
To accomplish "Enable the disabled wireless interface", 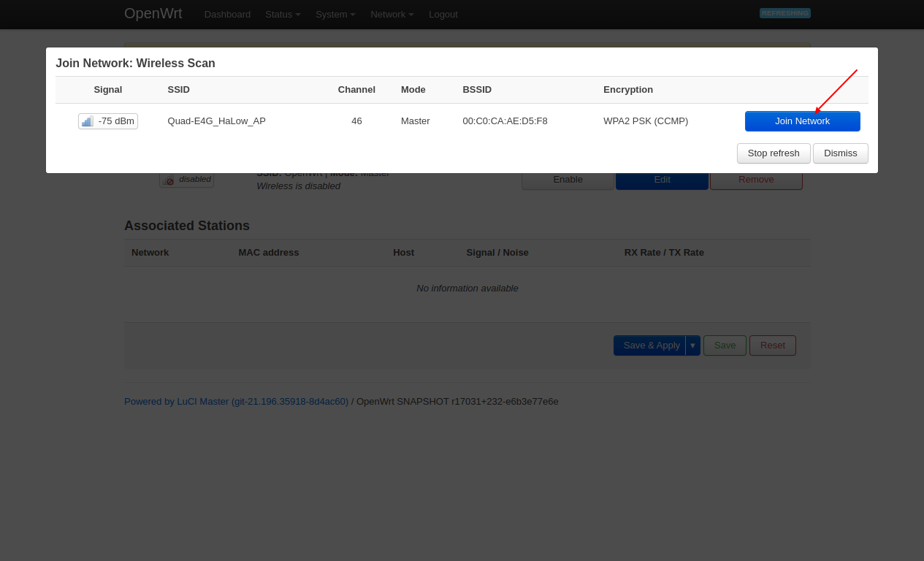I will tap(568, 180).
